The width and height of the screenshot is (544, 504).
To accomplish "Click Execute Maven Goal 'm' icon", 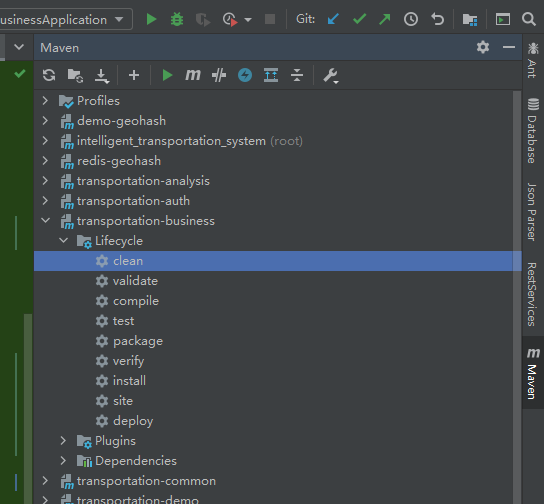I will coord(193,75).
